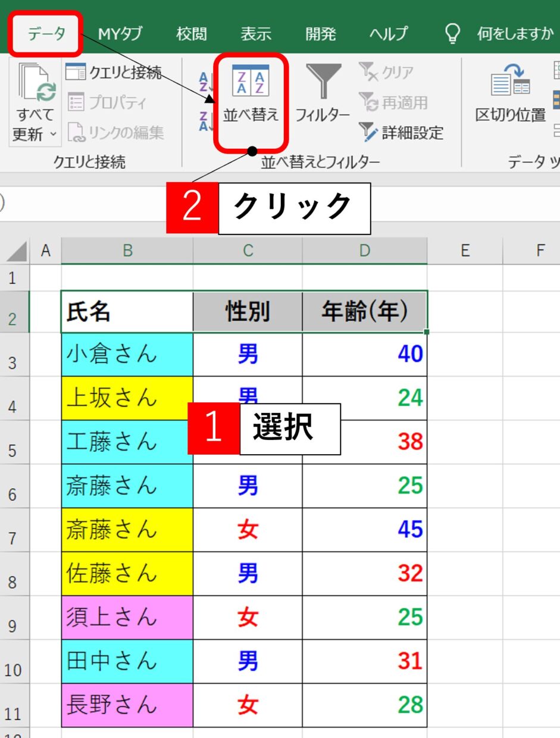
Task: Select the 須上さん cell
Action: (127, 618)
